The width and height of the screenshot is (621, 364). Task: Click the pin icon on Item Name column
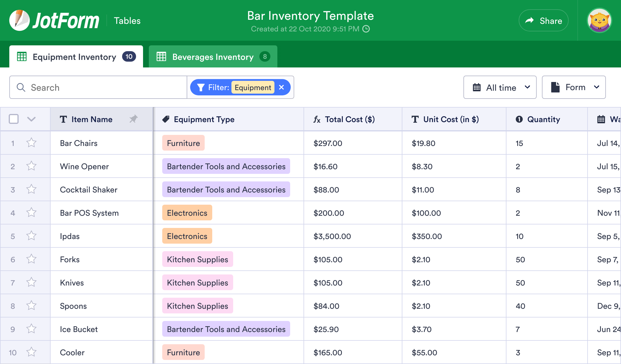coord(134,119)
